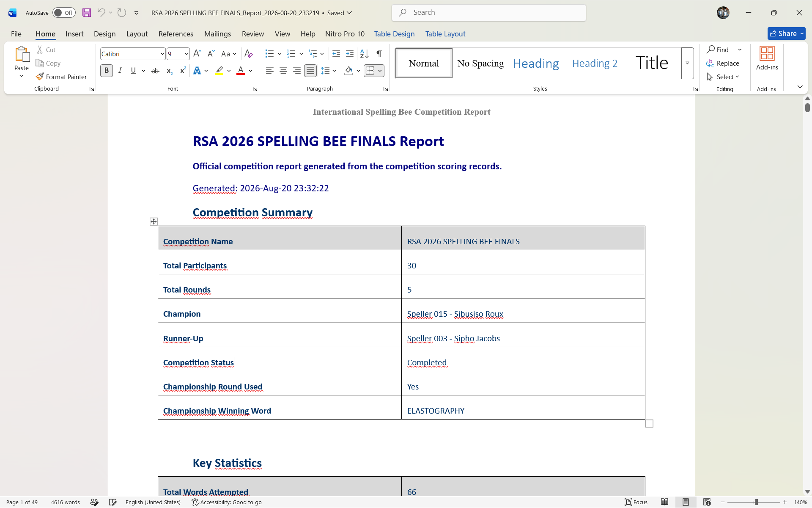Adjust the zoom slider handle
812x508 pixels.
[x=756, y=502]
